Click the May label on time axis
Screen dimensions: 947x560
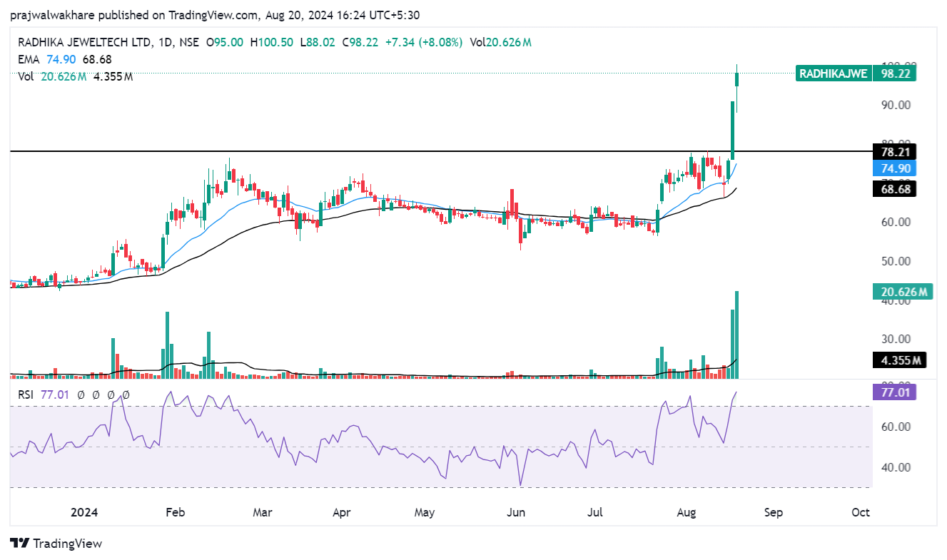click(x=425, y=512)
